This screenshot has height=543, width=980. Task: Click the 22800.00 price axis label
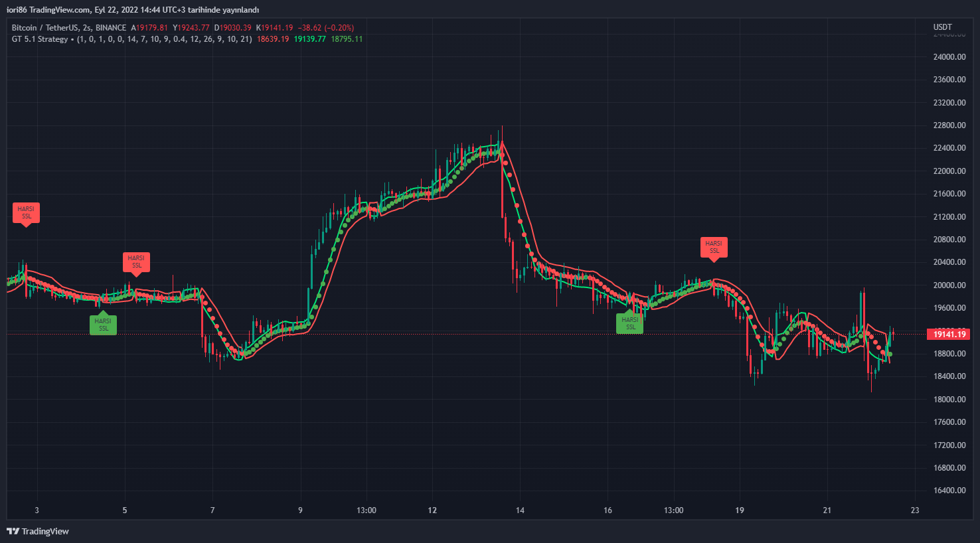click(x=949, y=125)
